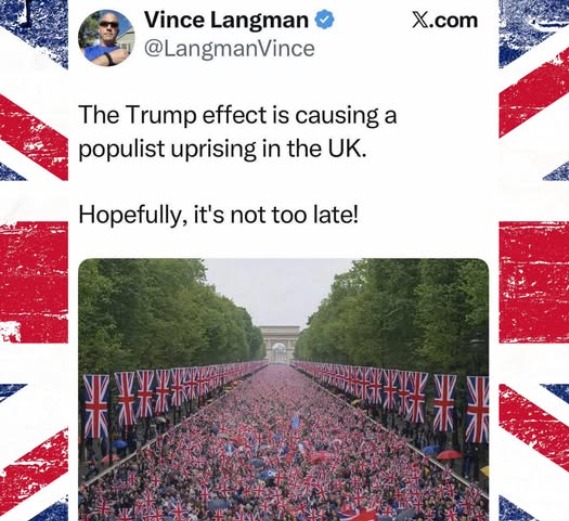The height and width of the screenshot is (521, 569).
Task: Visit the @LangmanVince handle link
Action: pos(229,49)
